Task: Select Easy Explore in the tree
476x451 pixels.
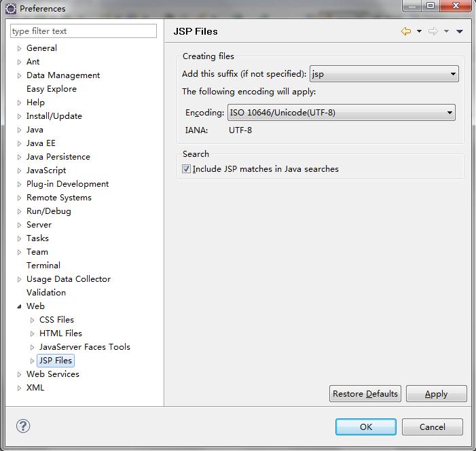Action: (x=52, y=89)
